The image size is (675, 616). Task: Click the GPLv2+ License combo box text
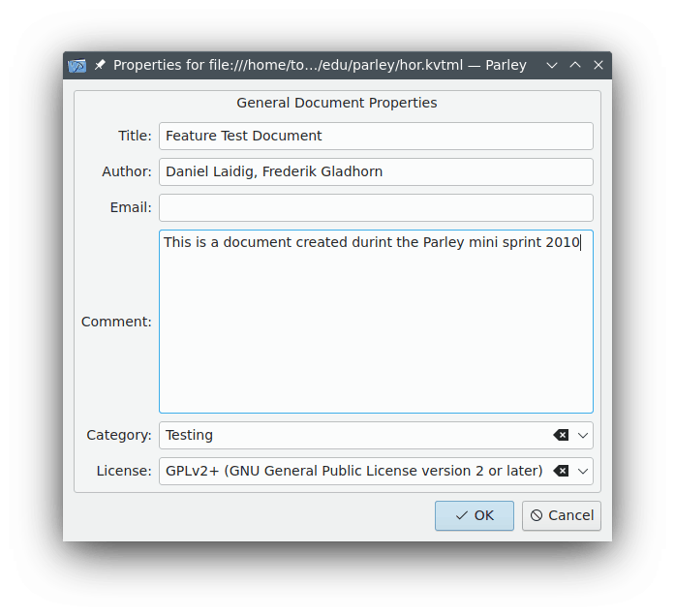353,471
